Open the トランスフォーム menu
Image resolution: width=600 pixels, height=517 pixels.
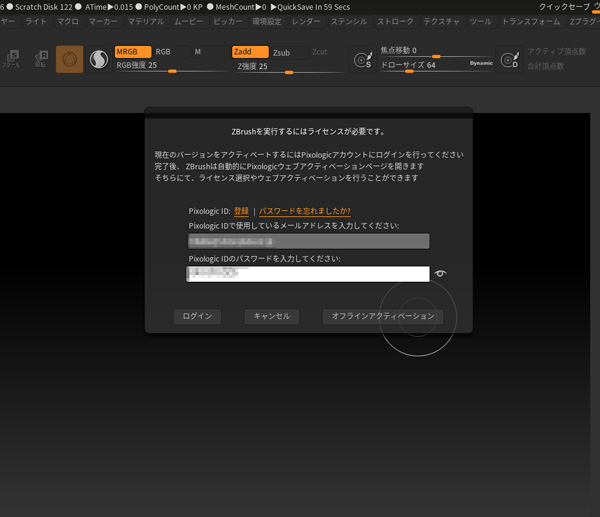pyautogui.click(x=531, y=22)
